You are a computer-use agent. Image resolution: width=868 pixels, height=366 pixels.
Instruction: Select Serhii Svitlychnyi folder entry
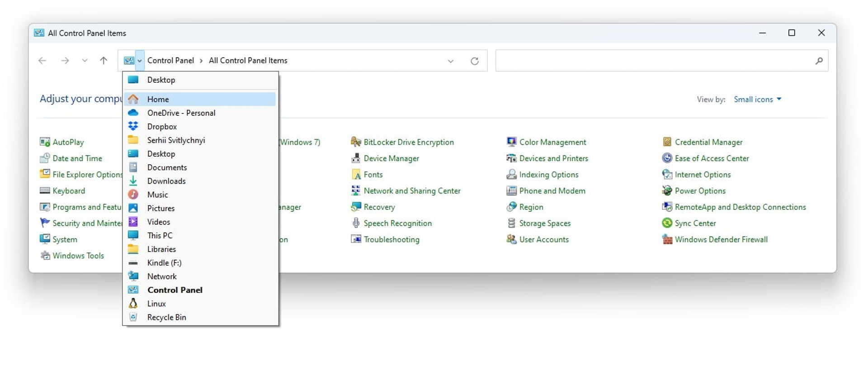click(200, 140)
